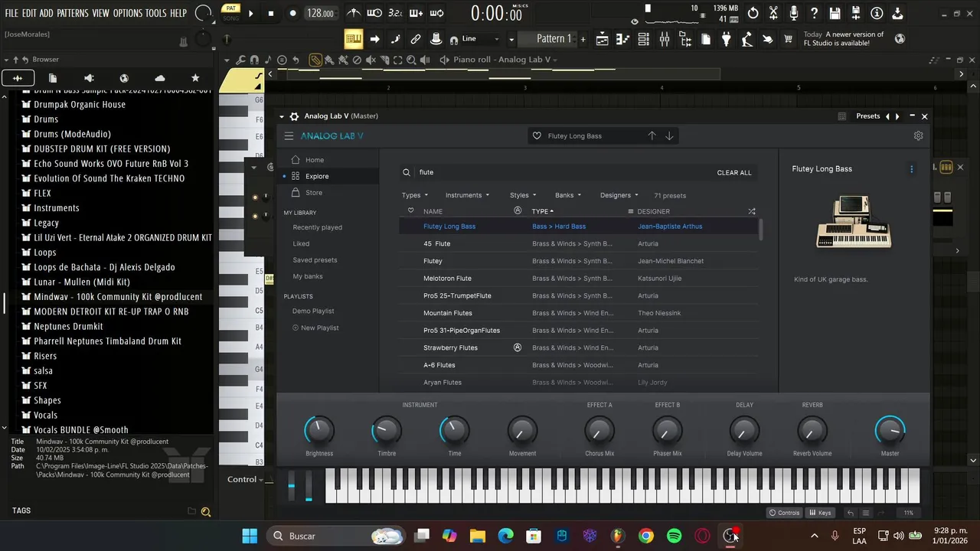Shuffle the preset list
The image size is (980, 551).
click(x=751, y=211)
